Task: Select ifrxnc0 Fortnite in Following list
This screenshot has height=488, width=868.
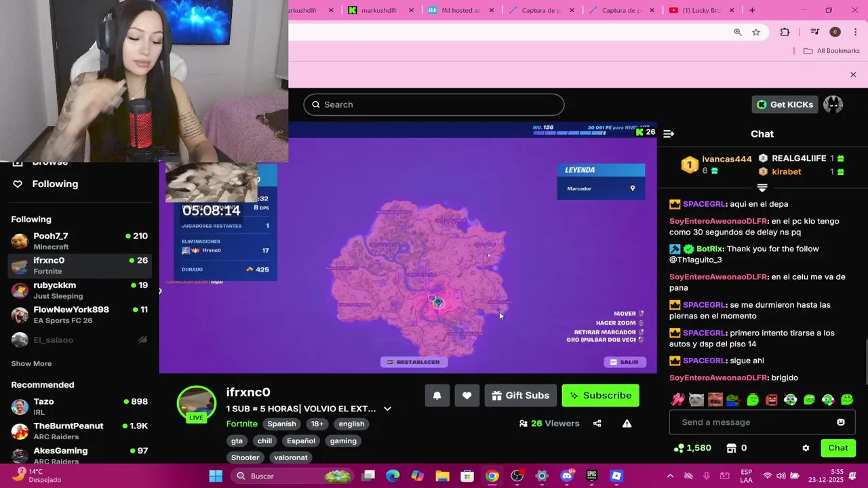Action: tap(79, 266)
